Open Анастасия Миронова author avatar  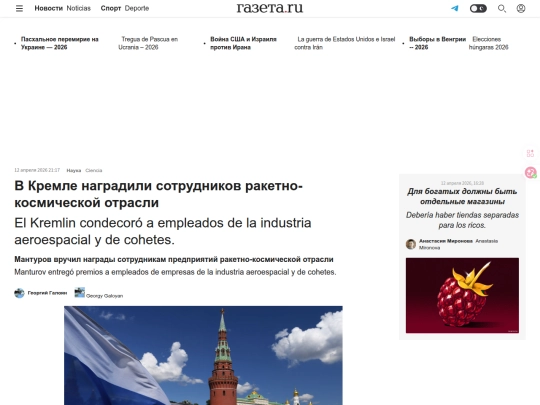point(411,244)
